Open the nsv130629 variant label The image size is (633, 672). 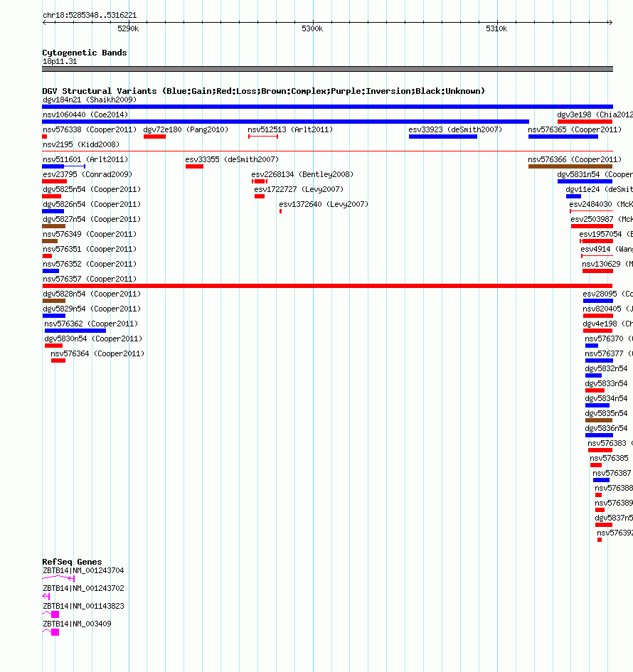[607, 265]
